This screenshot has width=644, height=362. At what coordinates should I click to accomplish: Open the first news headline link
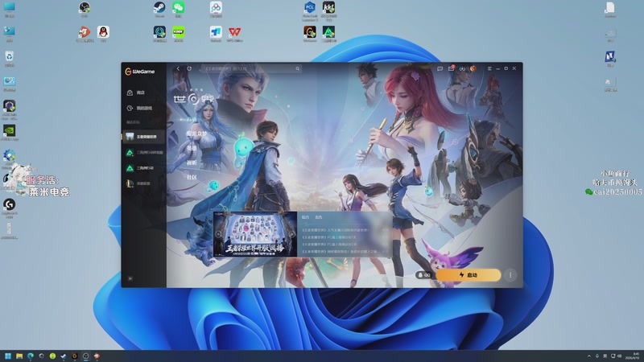tap(335, 230)
